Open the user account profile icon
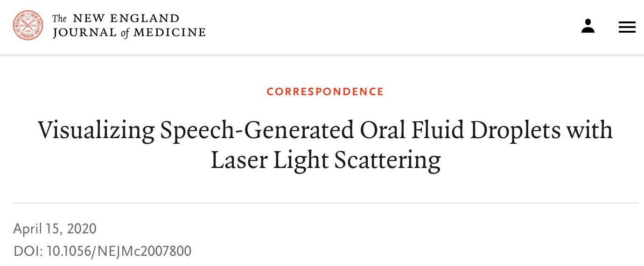The width and height of the screenshot is (644, 266). (x=588, y=26)
